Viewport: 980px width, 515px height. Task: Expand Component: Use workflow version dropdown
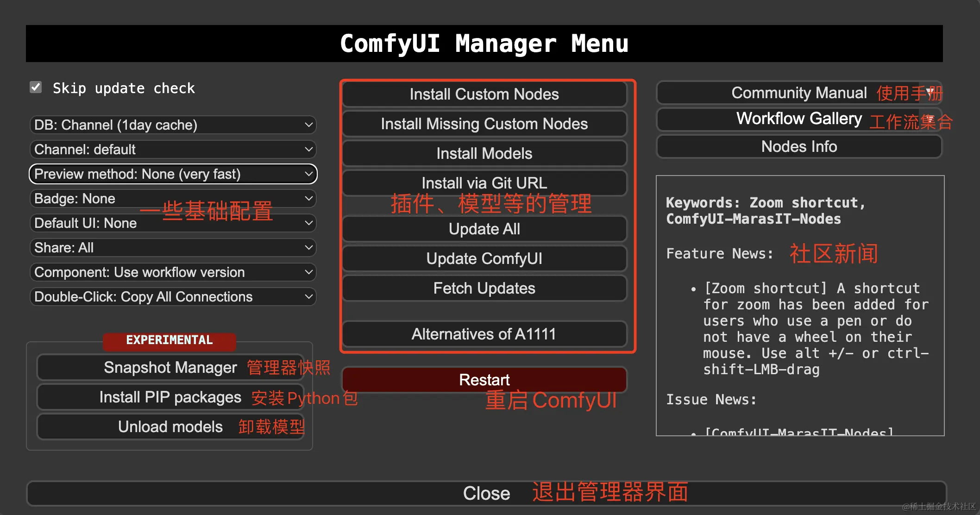pyautogui.click(x=173, y=272)
